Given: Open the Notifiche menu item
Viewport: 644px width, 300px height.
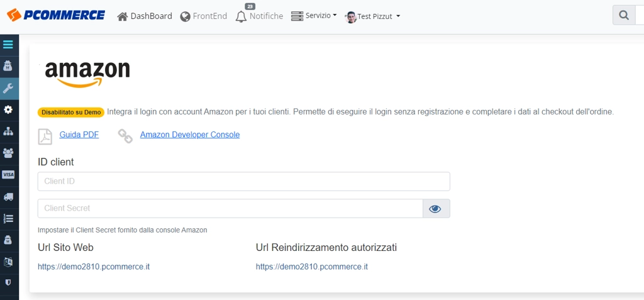Looking at the screenshot, I should (x=266, y=16).
